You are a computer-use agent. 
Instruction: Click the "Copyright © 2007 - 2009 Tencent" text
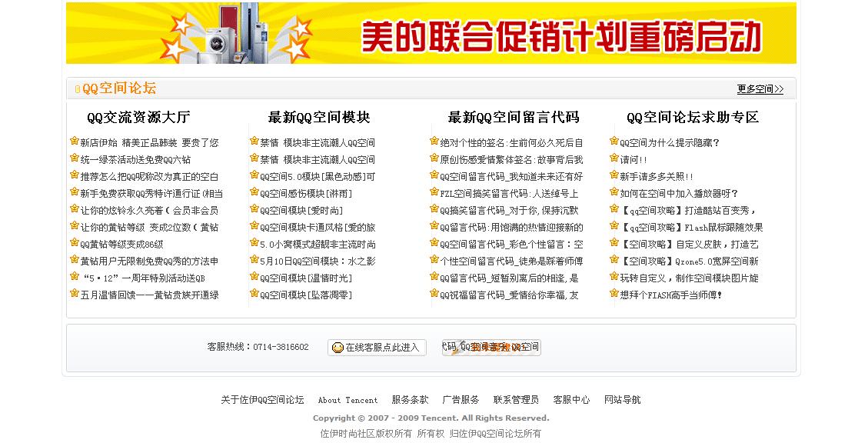coord(431,418)
